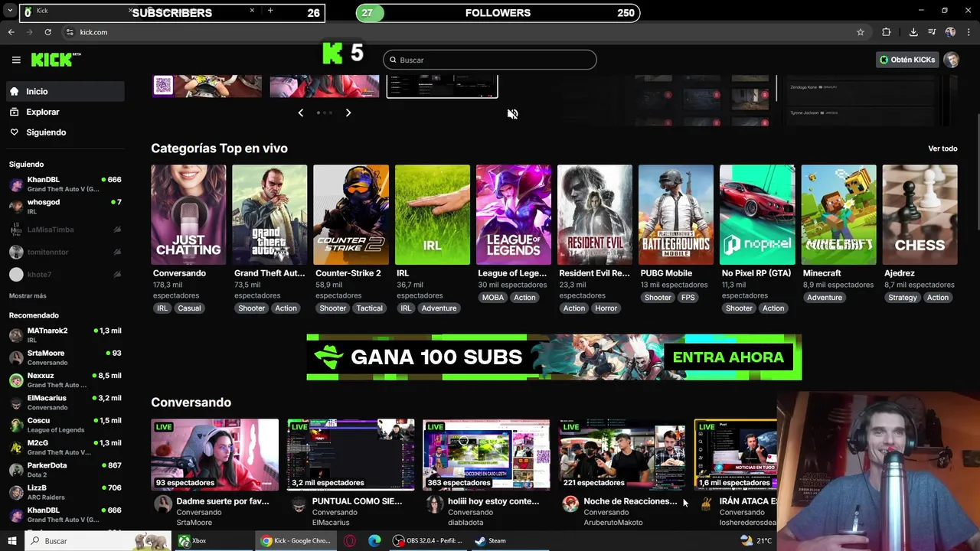Click the GANA 100 SUBS banner
Screen dimensions: 980x551
click(554, 357)
